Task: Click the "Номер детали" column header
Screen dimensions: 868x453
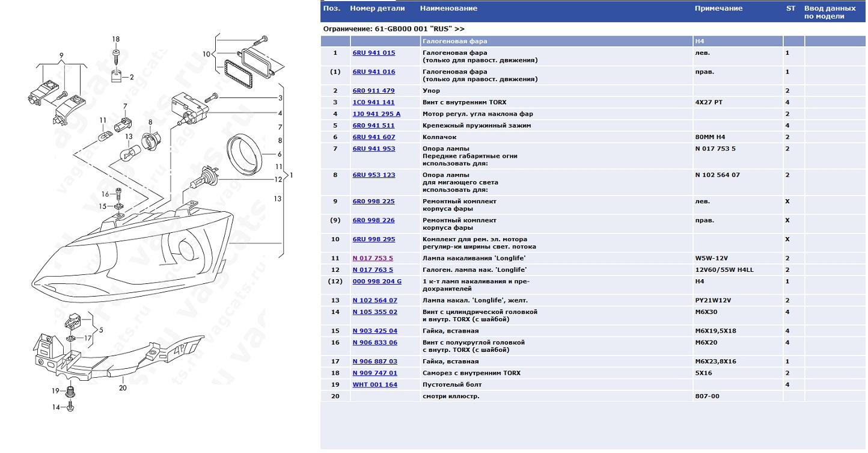Action: click(377, 8)
